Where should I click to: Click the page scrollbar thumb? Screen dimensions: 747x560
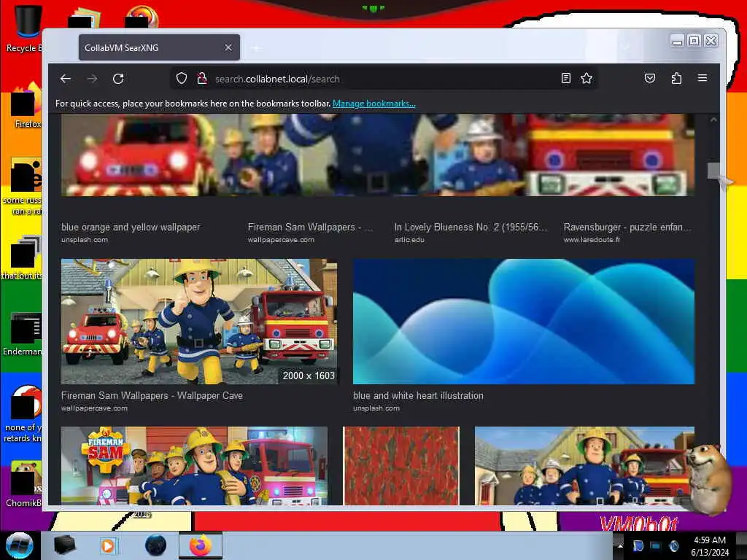713,170
